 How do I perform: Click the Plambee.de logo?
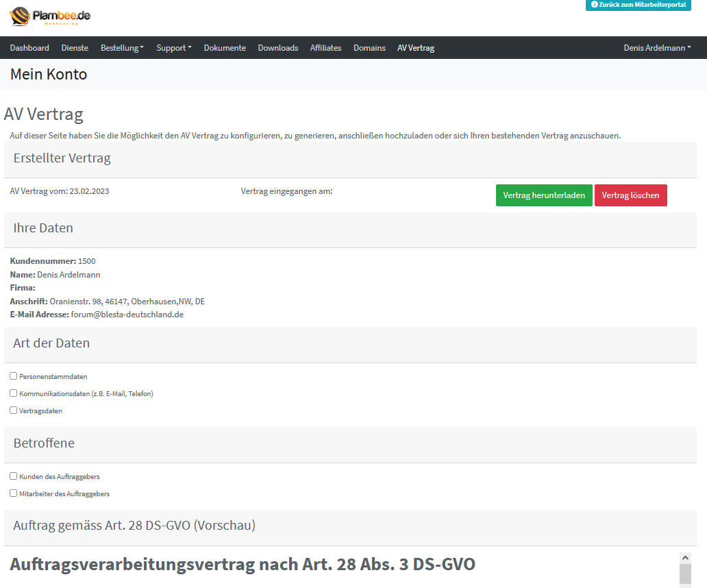pos(50,16)
